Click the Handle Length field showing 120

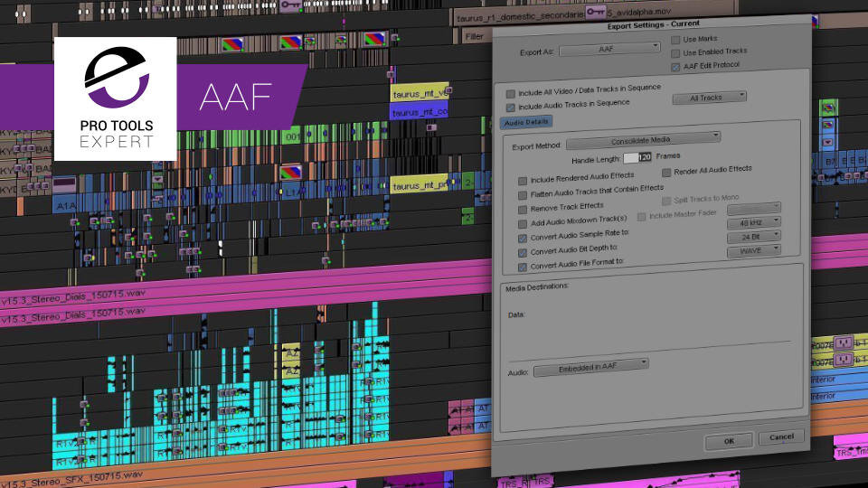[637, 157]
